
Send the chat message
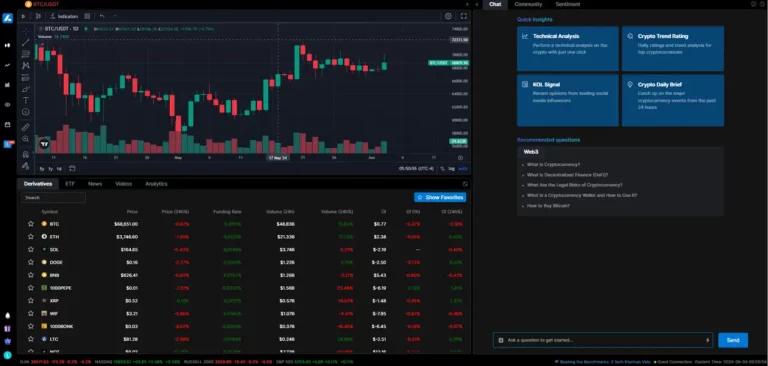point(733,340)
